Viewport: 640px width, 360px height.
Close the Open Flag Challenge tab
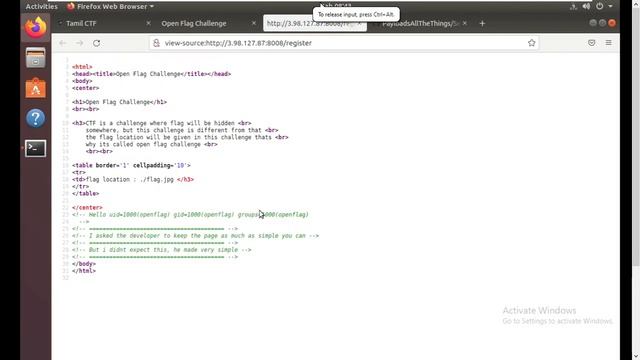coord(253,23)
